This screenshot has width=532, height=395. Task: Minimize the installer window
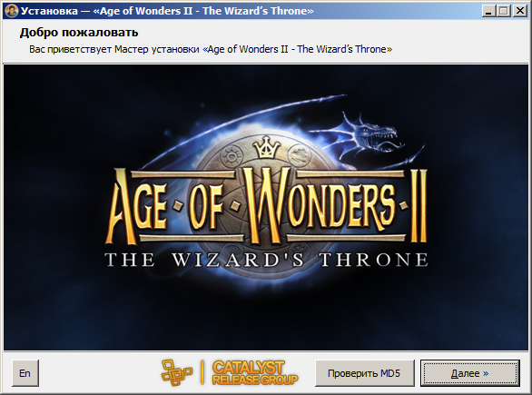click(488, 11)
